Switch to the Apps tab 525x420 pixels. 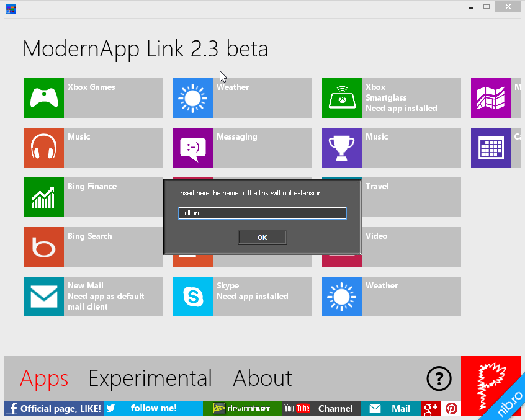[x=44, y=378]
